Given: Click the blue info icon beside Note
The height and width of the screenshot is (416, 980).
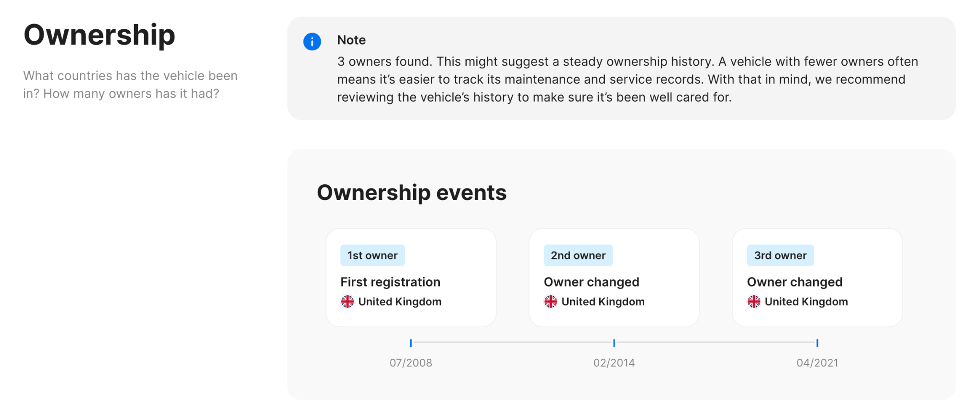Looking at the screenshot, I should click(x=312, y=42).
